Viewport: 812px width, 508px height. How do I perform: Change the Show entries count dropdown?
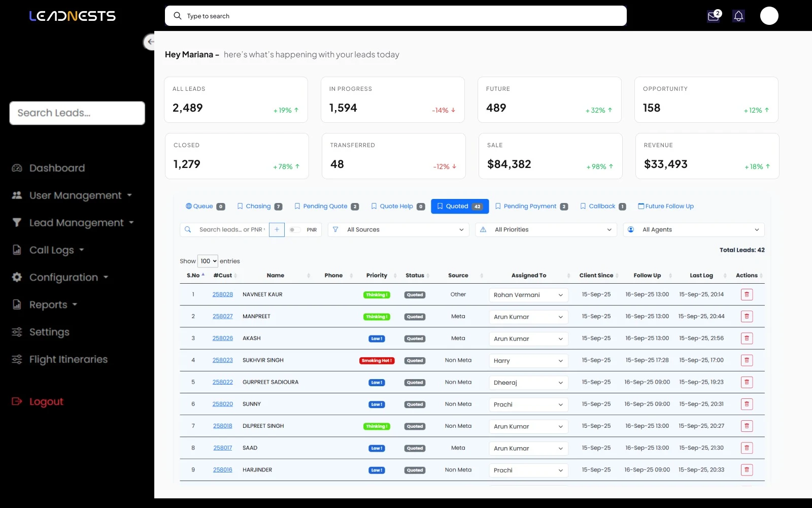pyautogui.click(x=208, y=261)
